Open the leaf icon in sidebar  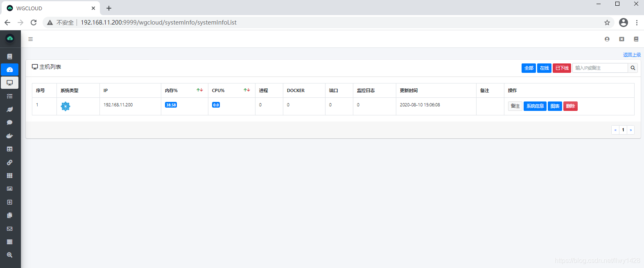tap(10, 109)
